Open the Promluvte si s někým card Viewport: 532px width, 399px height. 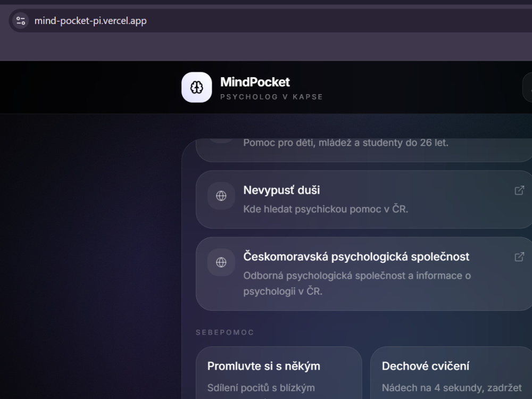tap(279, 373)
